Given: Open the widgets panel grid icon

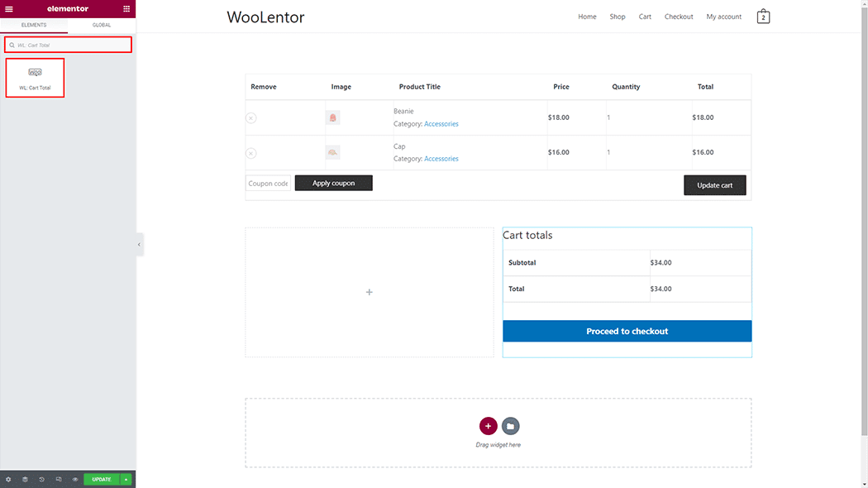Looking at the screenshot, I should pos(126,8).
